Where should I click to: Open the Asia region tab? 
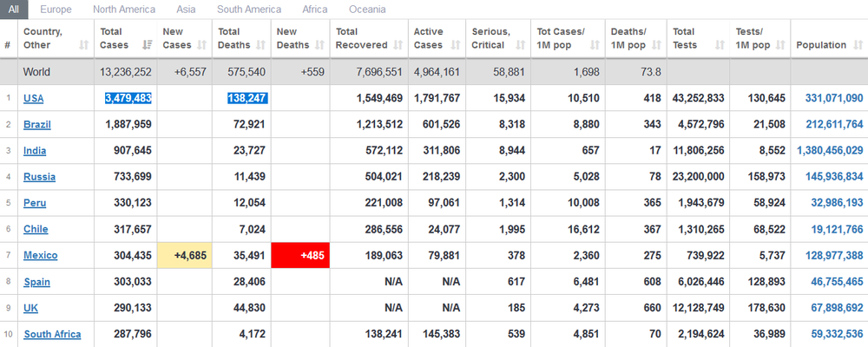pyautogui.click(x=186, y=10)
